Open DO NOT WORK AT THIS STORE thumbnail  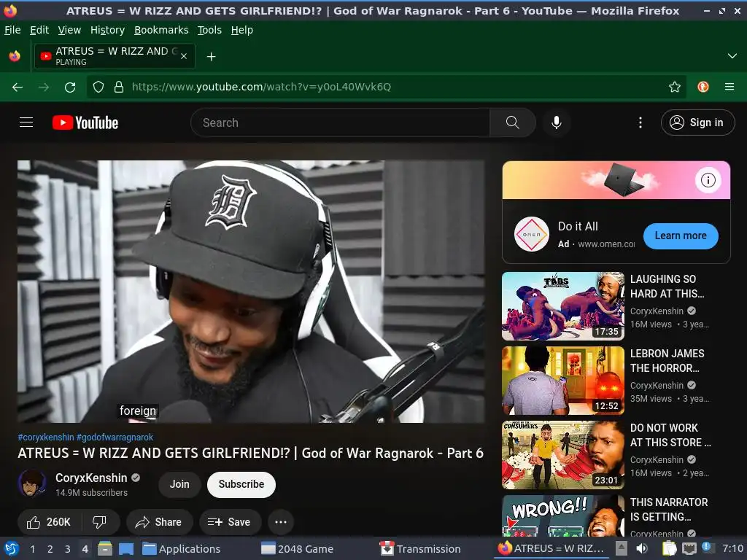pos(562,455)
